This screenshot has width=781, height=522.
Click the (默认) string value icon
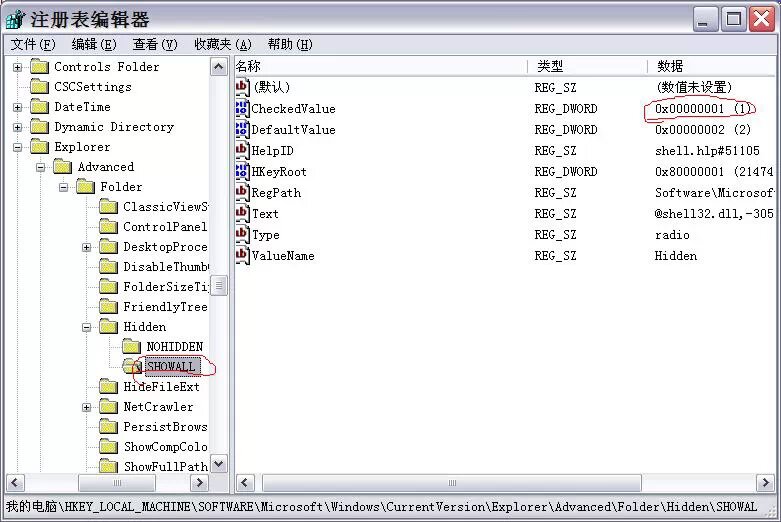242,87
